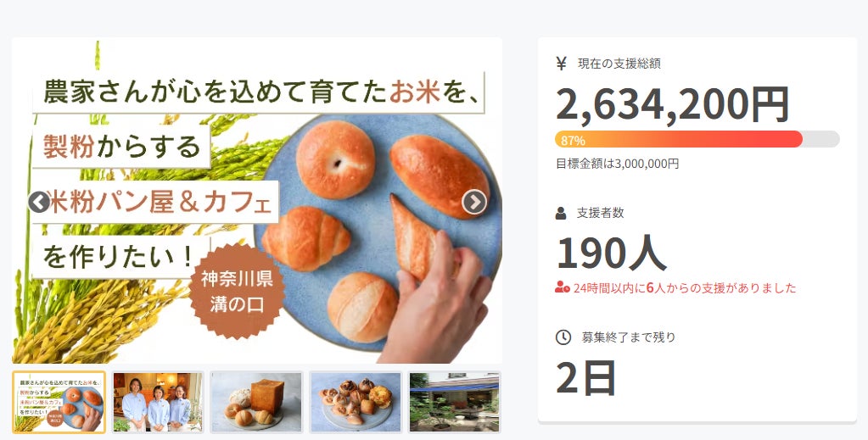Screen dimensions: 868x440
Task: Click the red recent-supporter icon
Action: (563, 287)
